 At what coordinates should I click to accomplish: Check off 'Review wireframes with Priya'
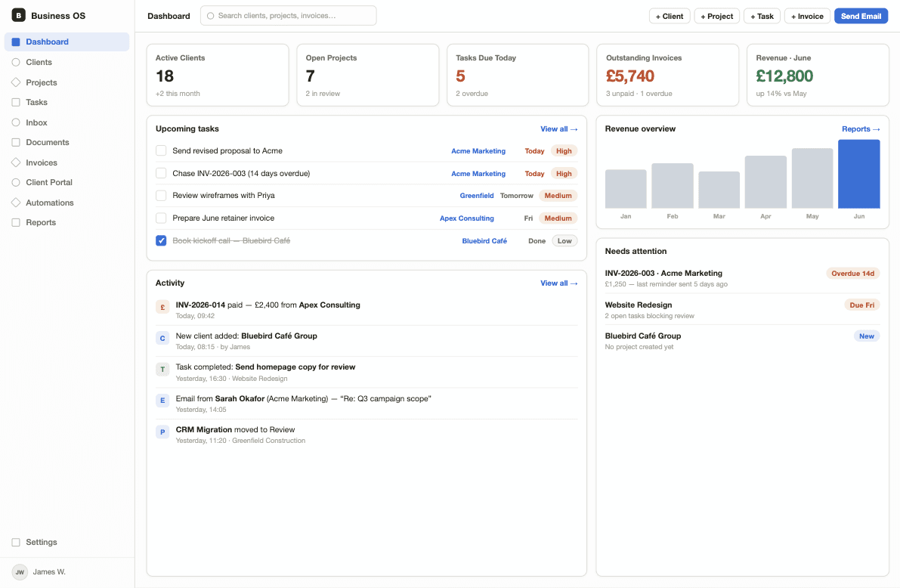(161, 195)
